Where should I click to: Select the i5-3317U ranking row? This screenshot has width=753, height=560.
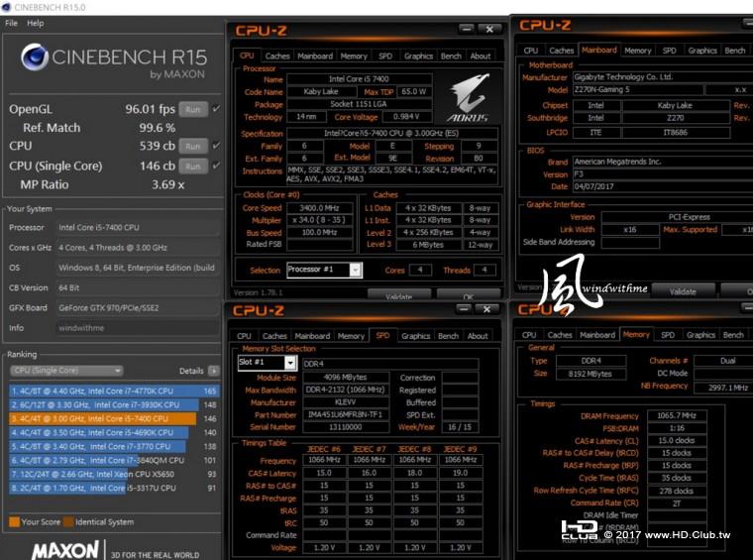(114, 488)
